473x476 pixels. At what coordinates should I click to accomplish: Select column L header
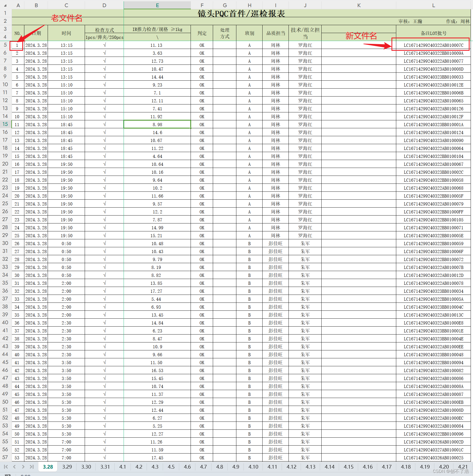click(433, 5)
